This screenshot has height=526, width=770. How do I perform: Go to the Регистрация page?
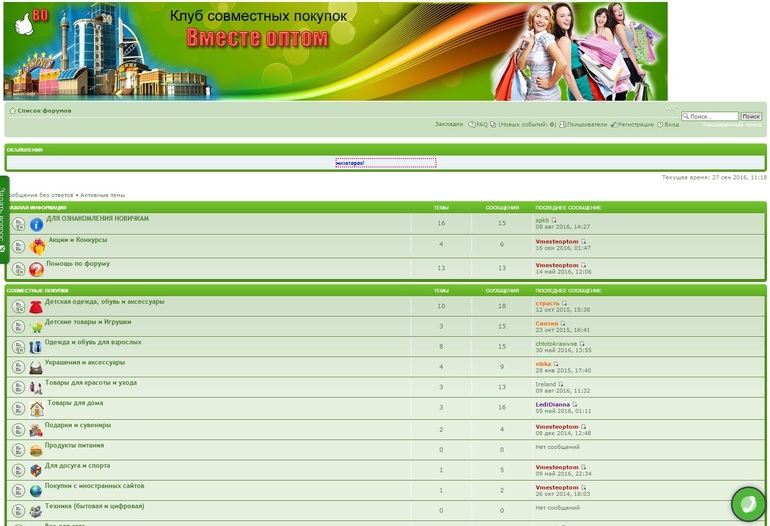[x=635, y=125]
